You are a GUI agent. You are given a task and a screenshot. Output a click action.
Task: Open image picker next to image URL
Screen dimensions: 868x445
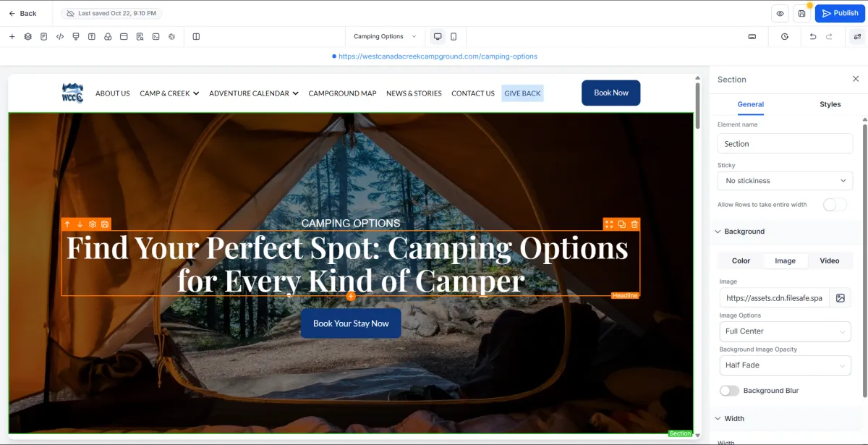[x=841, y=297]
